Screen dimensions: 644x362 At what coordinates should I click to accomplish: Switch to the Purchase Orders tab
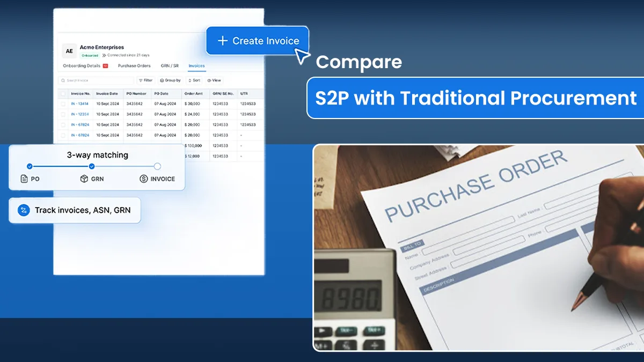[134, 65]
